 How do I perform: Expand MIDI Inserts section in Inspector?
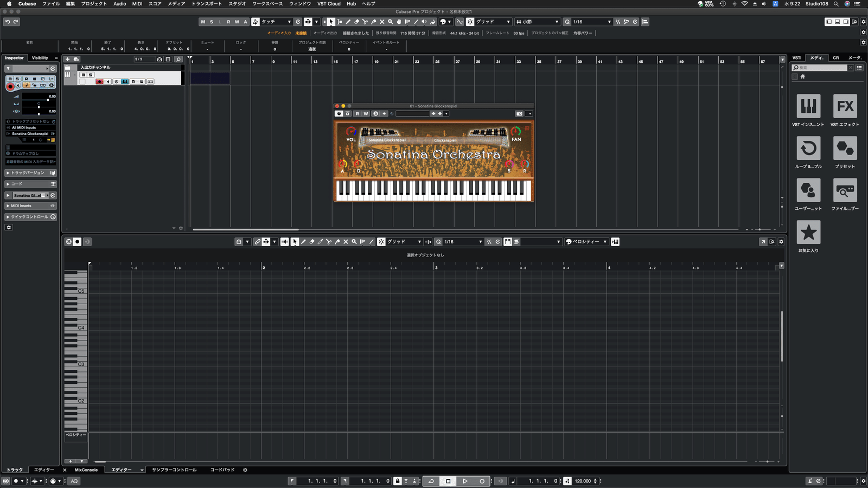pos(31,206)
